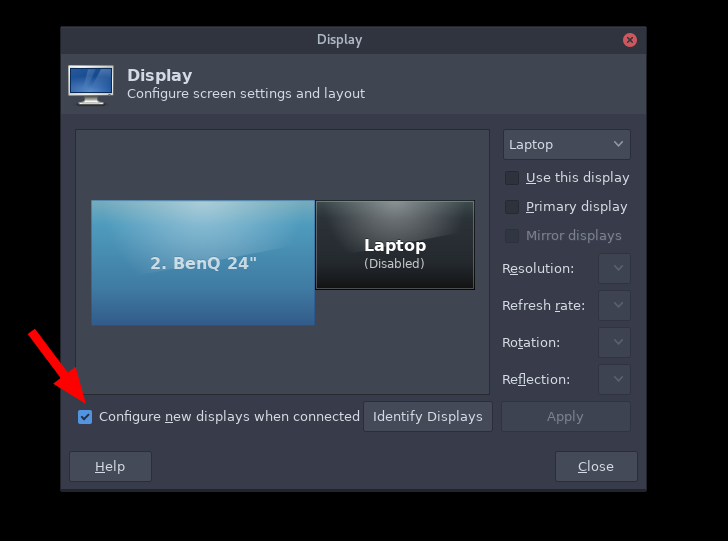728x541 pixels.
Task: Expand the Resolution dropdown
Action: (614, 269)
